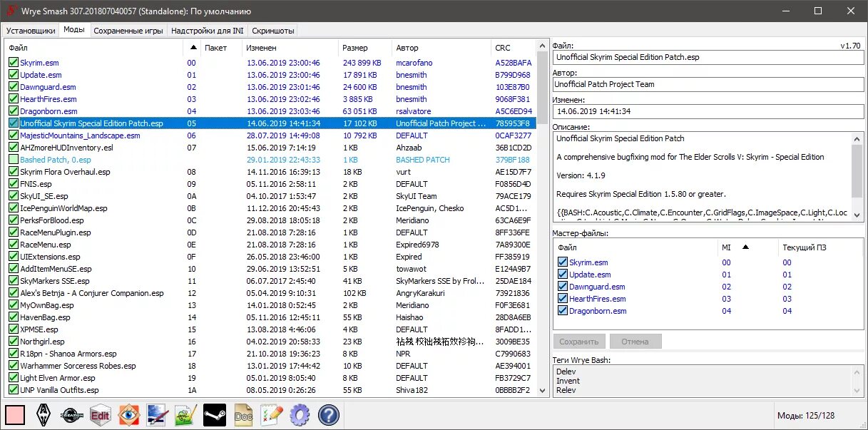Sort masters by Текущий ПЗ column
Image resolution: width=868 pixels, height=430 pixels.
click(x=820, y=247)
